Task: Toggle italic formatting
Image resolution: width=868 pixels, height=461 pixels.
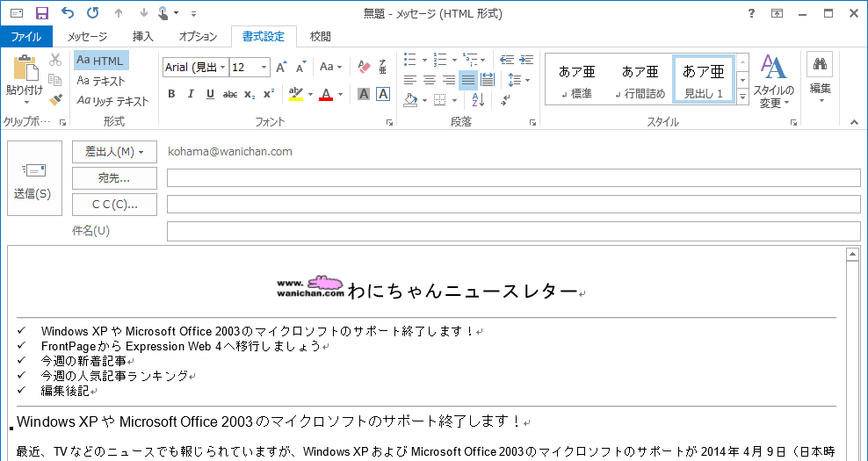Action: click(191, 94)
